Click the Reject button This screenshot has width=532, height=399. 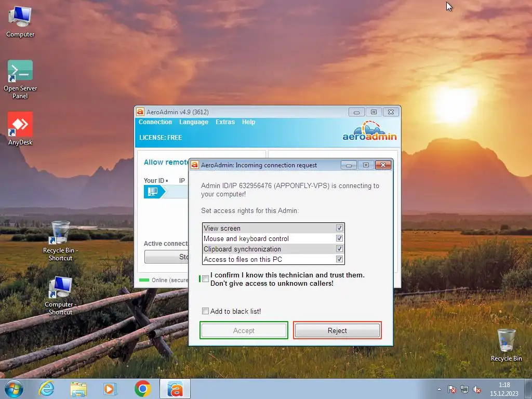click(x=337, y=330)
